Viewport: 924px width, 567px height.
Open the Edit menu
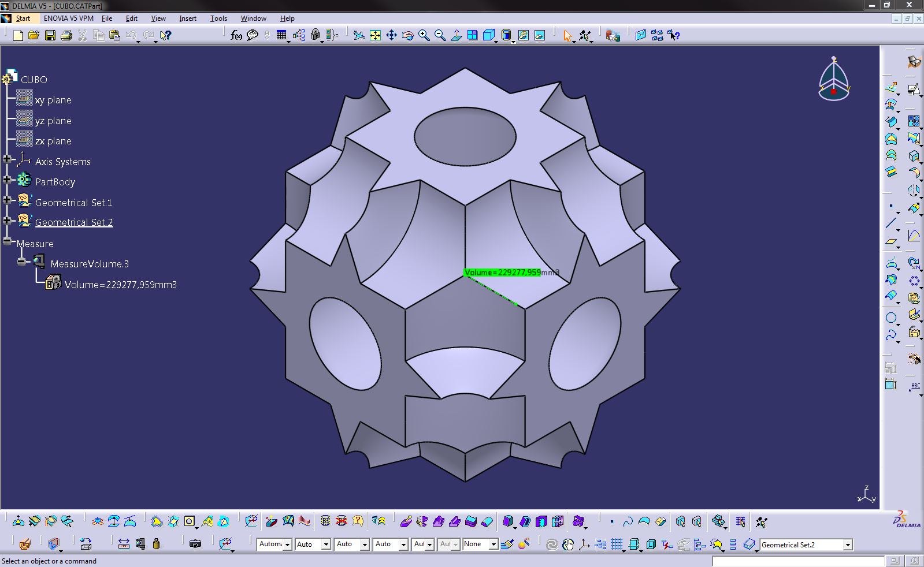pyautogui.click(x=132, y=18)
